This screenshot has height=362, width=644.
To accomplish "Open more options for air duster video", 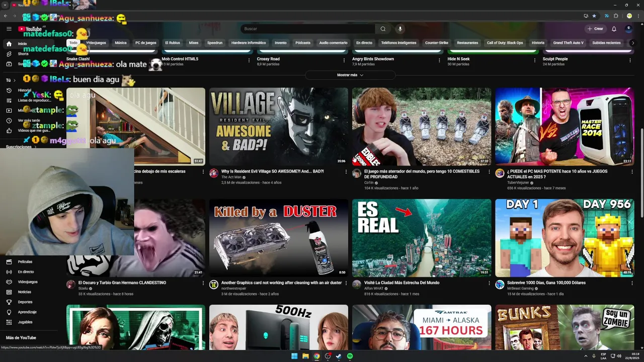I will point(346,283).
